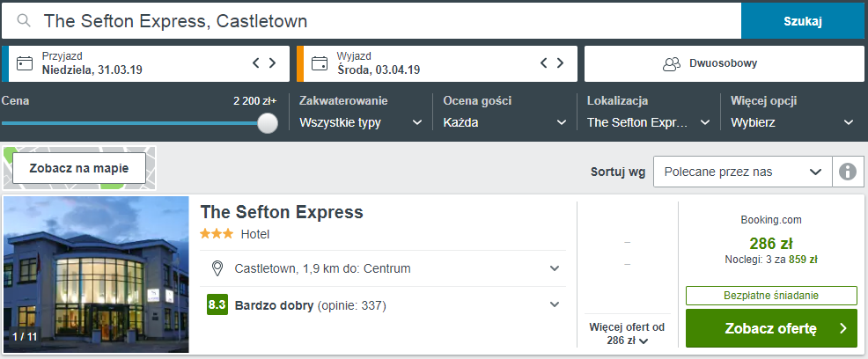Image resolution: width=868 pixels, height=359 pixels.
Task: Expand the 8.3 rating reviews section
Action: [x=383, y=304]
